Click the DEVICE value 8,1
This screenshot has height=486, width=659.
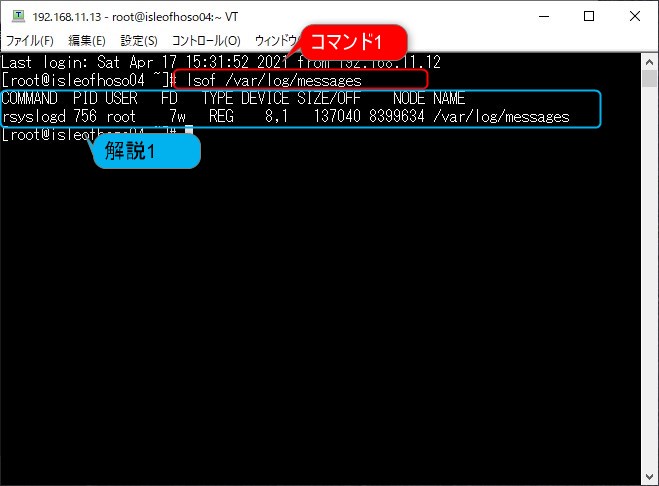click(277, 116)
